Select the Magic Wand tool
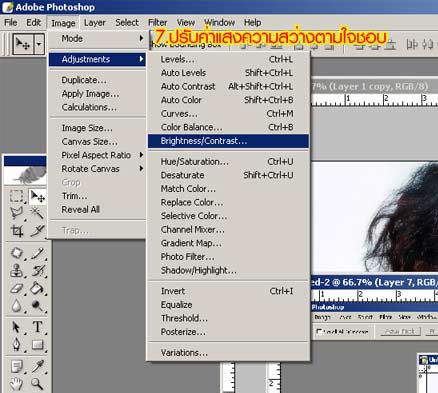This screenshot has height=393, width=438. pyautogui.click(x=37, y=213)
